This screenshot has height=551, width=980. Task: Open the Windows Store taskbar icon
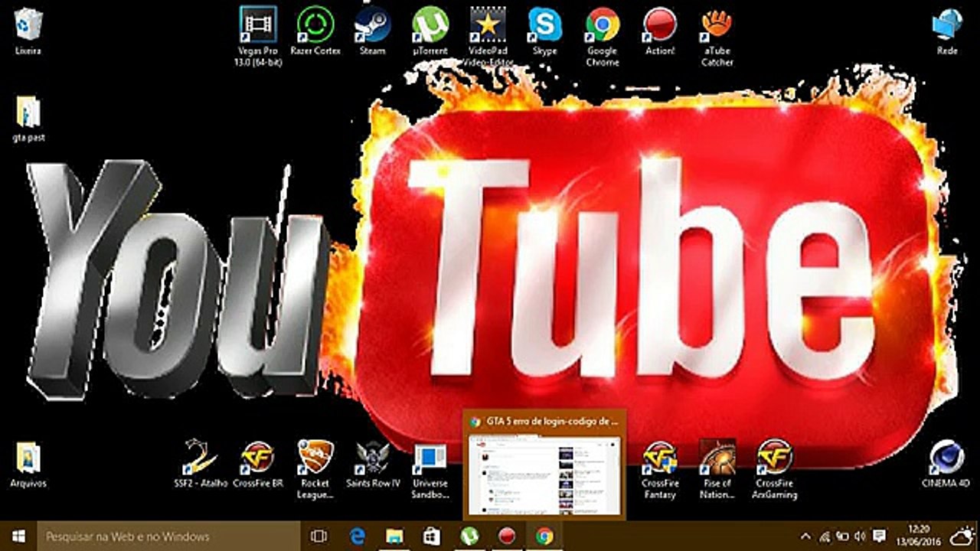[x=432, y=536]
